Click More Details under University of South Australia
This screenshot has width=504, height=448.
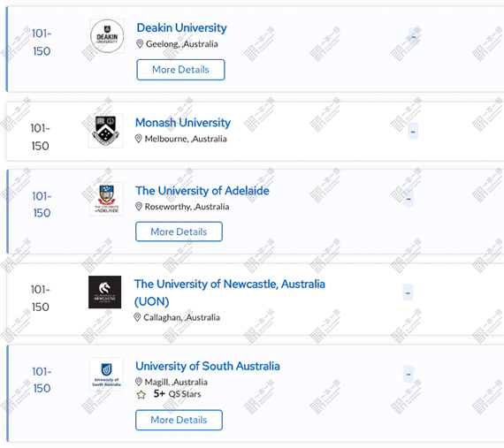pos(179,420)
